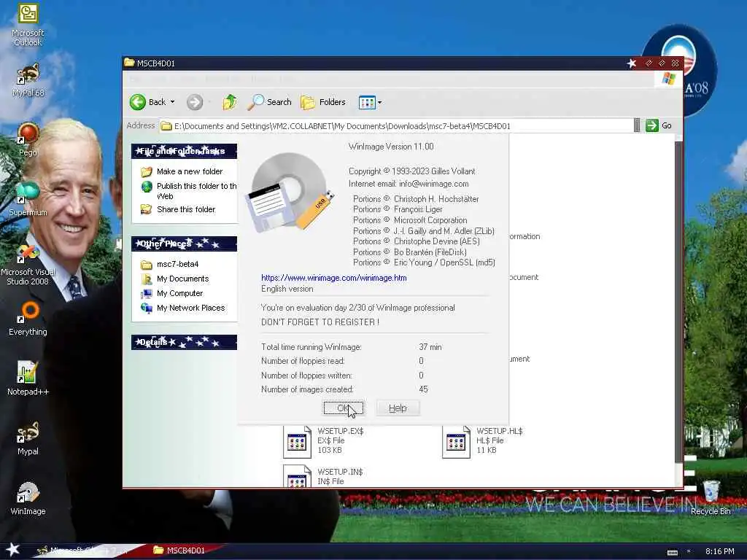Click the MSCB4D01 folder icon in title bar

pyautogui.click(x=129, y=63)
